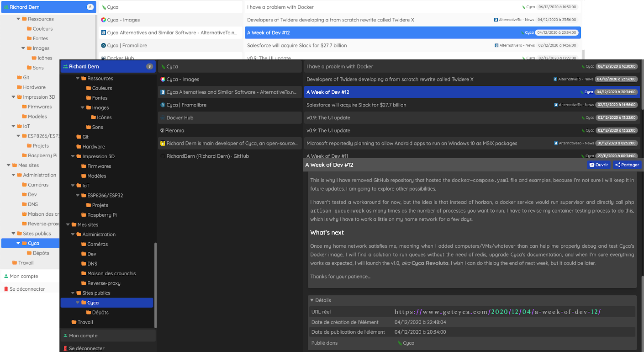Image resolution: width=644 pixels, height=352 pixels.
Task: Collapse Impression 3D folder in light window
Action: 13,97
